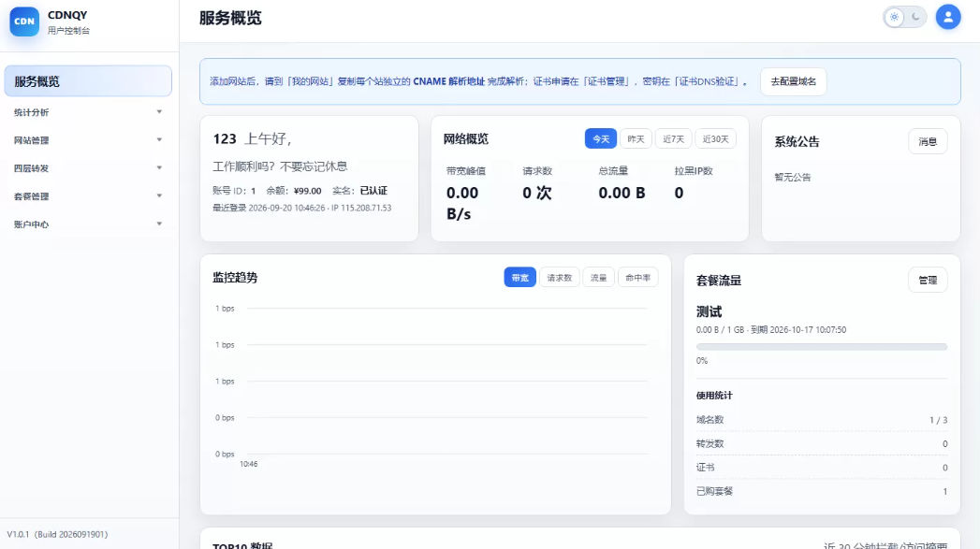Click the 证书 usage row
This screenshot has width=980, height=549.
(822, 468)
